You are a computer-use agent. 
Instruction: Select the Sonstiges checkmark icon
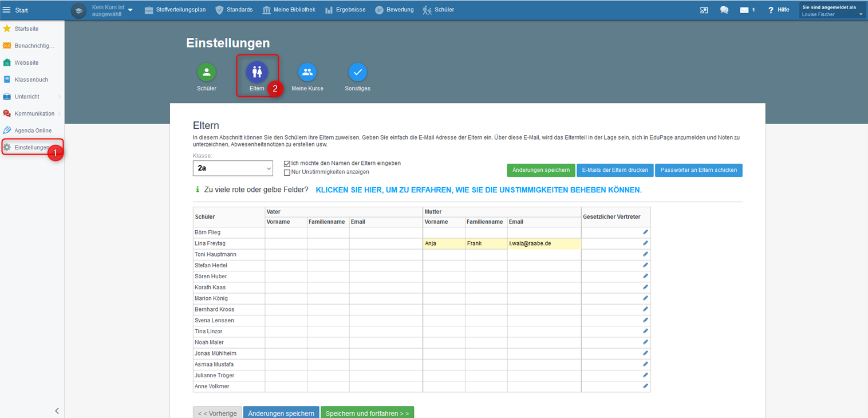(358, 72)
